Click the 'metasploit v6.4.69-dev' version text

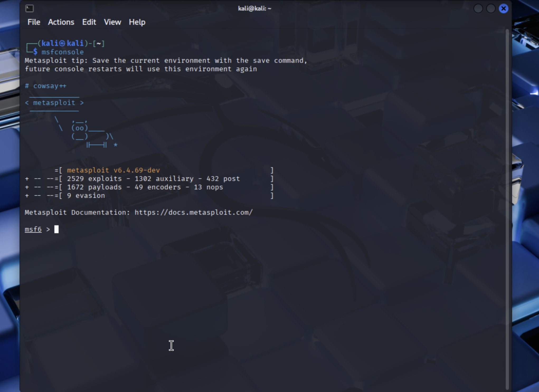click(x=113, y=170)
